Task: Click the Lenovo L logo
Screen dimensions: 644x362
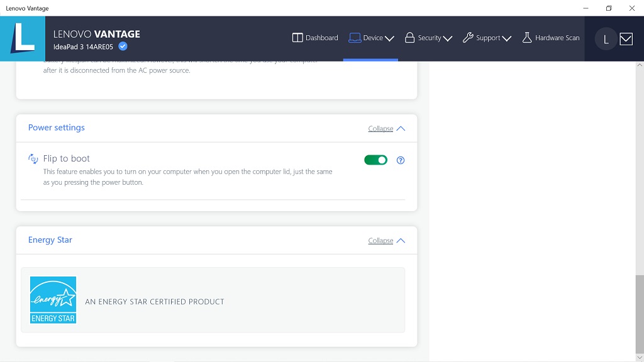Action: (23, 38)
